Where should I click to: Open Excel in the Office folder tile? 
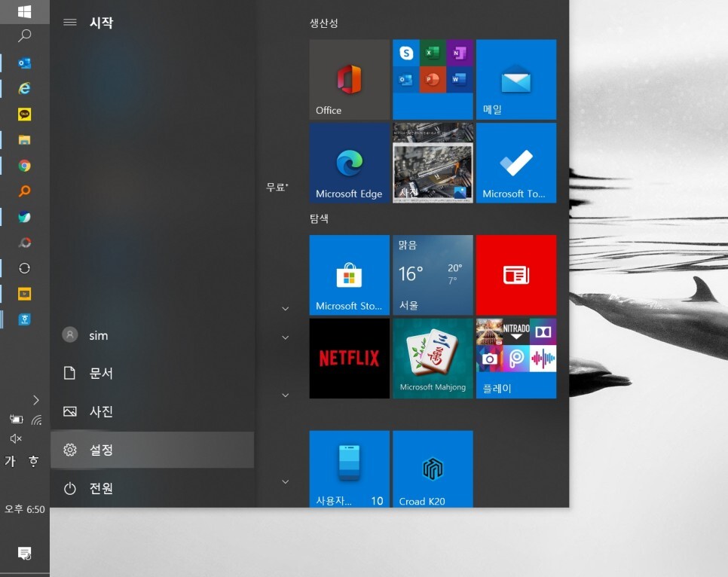[433, 53]
